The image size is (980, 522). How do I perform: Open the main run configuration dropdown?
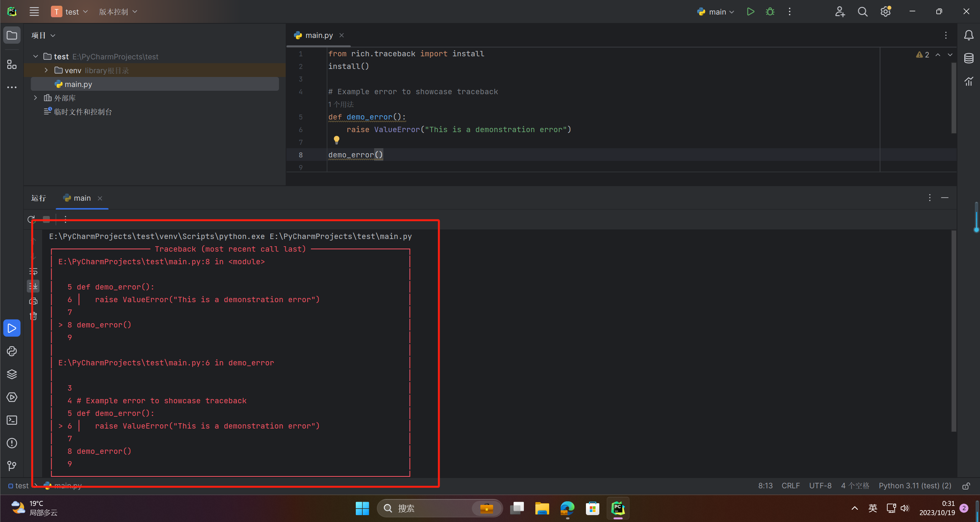coord(716,12)
